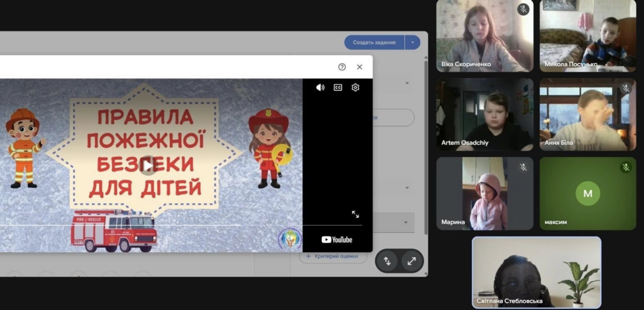Screen dimensions: 644x310
Task: Click the expand shared screen icon
Action: tap(411, 261)
